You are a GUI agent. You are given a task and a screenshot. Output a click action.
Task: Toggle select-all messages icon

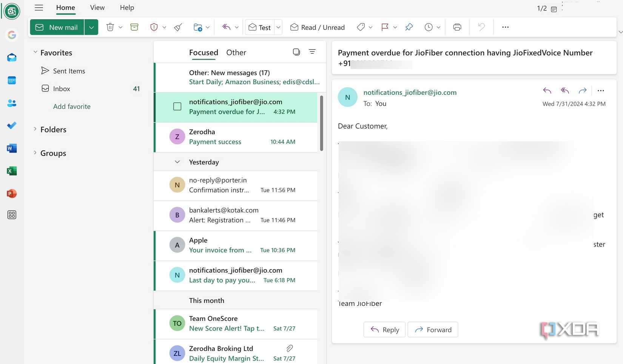click(296, 52)
